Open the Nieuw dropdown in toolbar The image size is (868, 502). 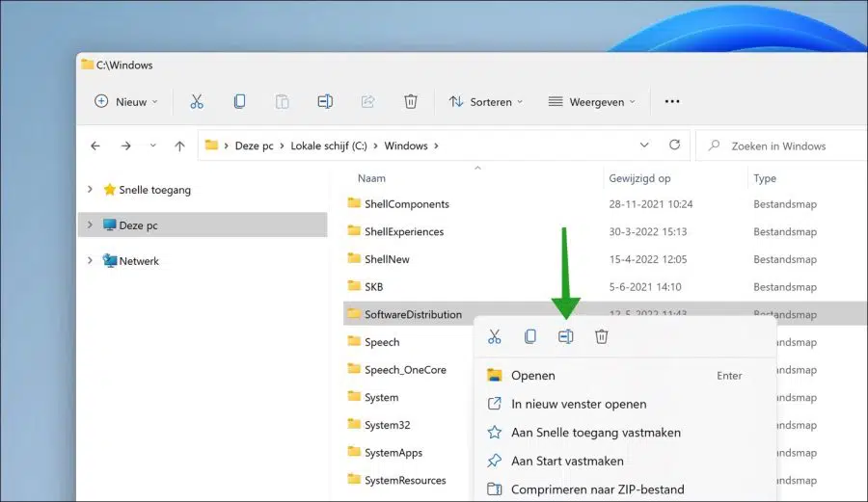click(x=126, y=102)
